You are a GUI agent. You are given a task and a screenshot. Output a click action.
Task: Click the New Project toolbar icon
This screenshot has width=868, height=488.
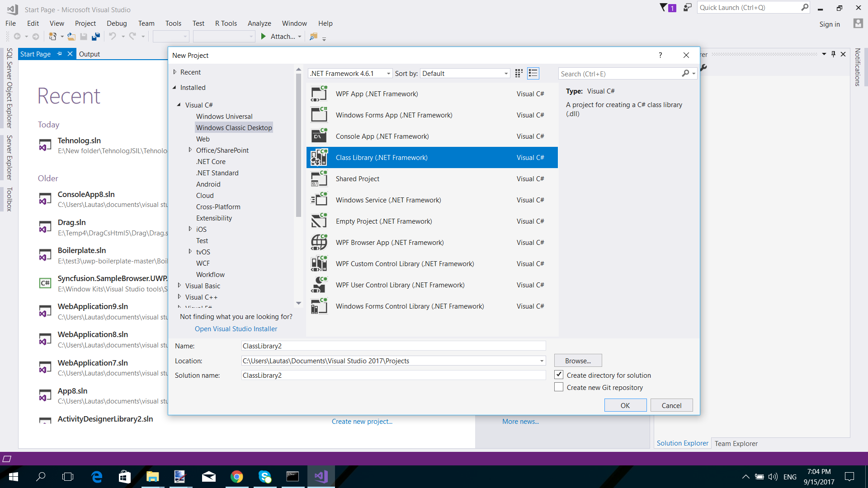(52, 37)
